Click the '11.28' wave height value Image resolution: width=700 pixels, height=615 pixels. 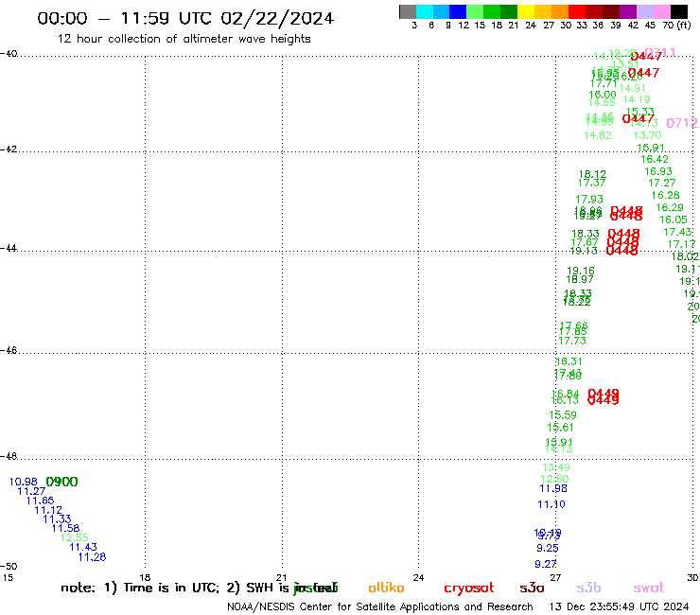[92, 557]
